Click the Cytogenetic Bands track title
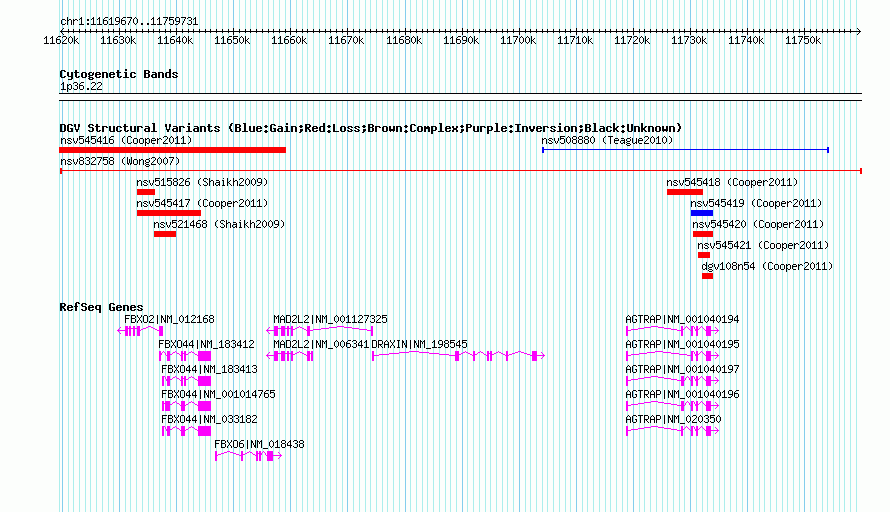890x512 pixels. pyautogui.click(x=119, y=74)
